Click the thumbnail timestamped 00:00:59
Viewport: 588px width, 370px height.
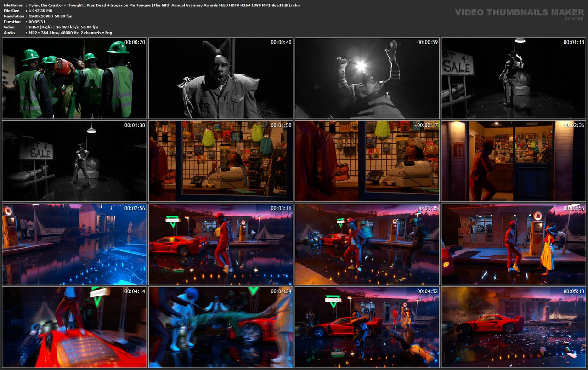[x=367, y=78]
